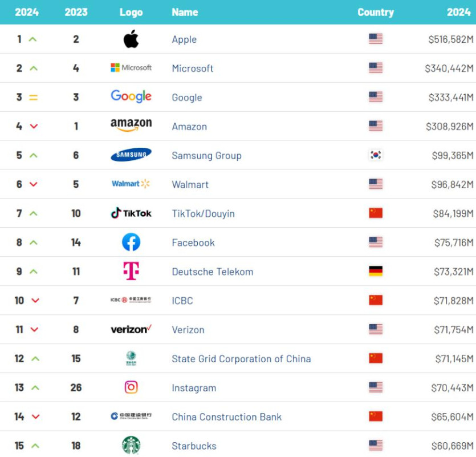
Task: Click the Instagram logo
Action: coord(131,387)
